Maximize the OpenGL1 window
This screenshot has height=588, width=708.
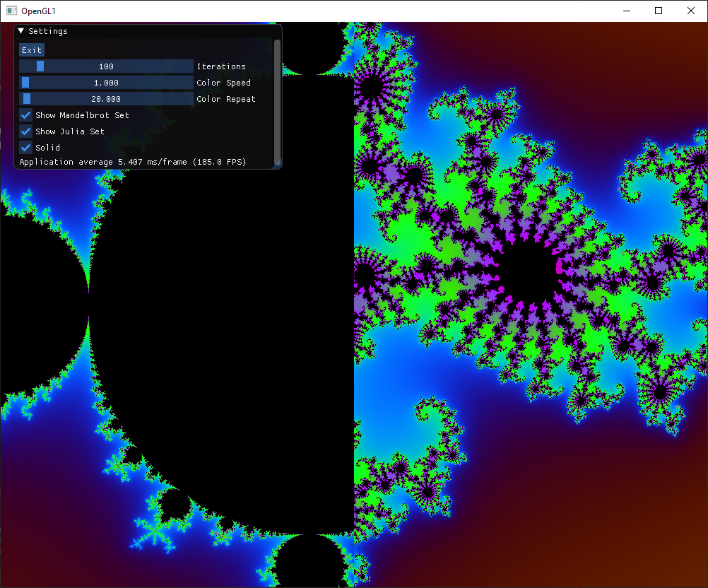[x=659, y=11]
